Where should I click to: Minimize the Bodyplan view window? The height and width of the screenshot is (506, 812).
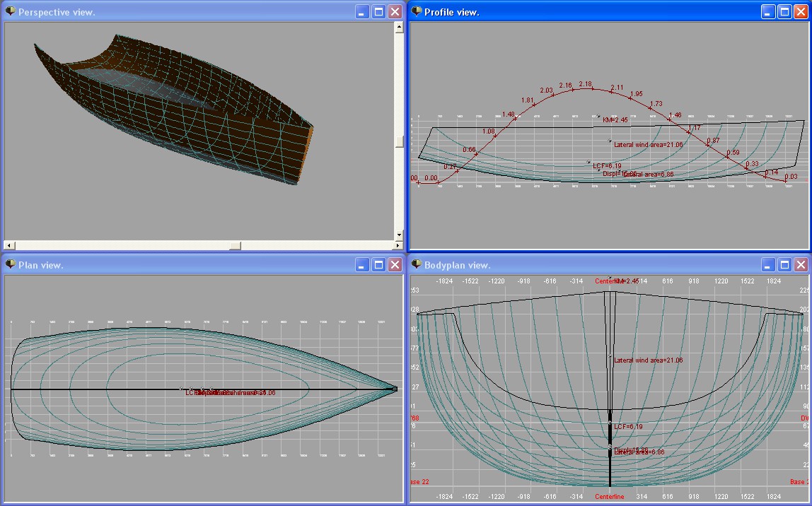(768, 264)
